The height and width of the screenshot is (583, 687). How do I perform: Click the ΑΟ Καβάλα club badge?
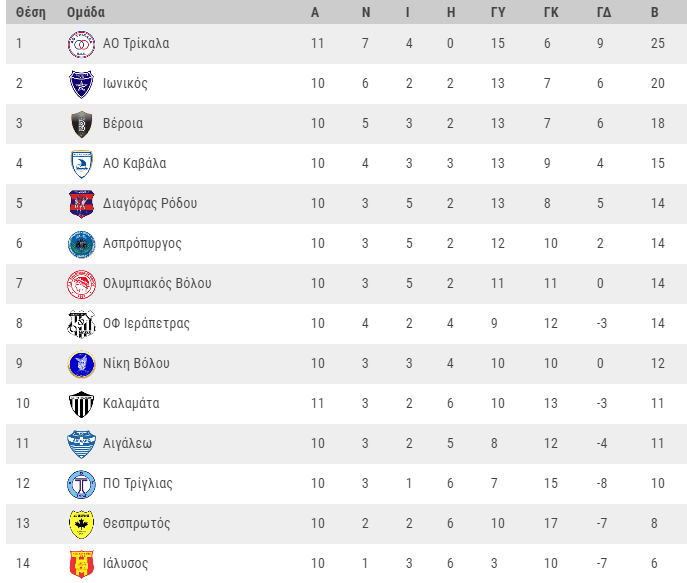[x=81, y=164]
